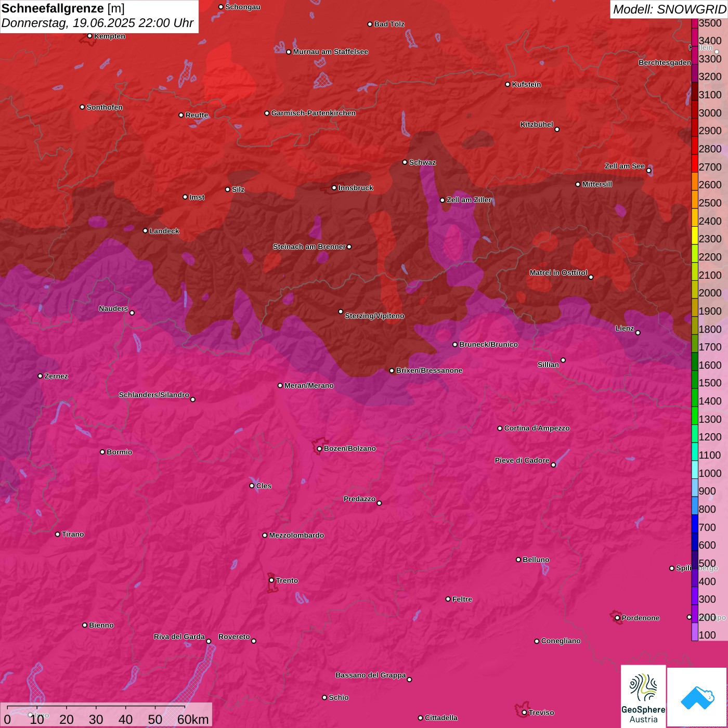
Task: Click the Mittersill city marker
Action: [578, 184]
